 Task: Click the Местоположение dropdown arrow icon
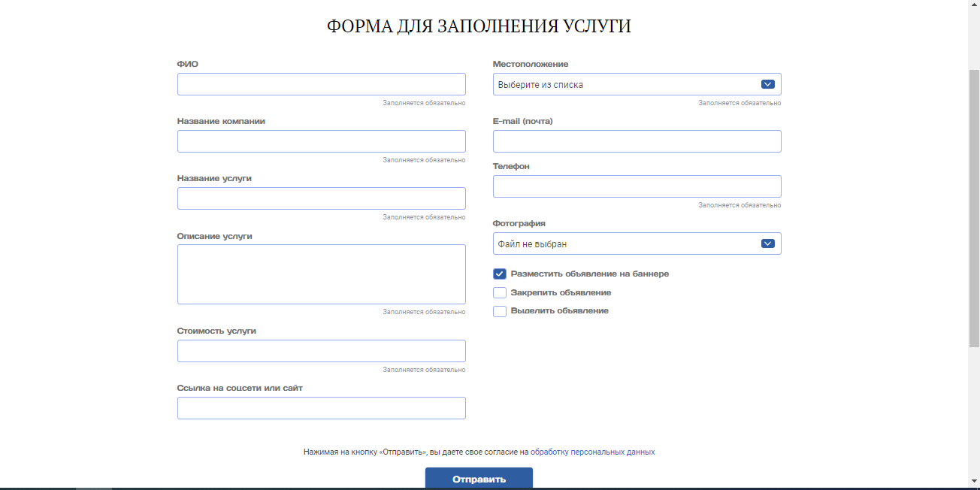pyautogui.click(x=768, y=84)
